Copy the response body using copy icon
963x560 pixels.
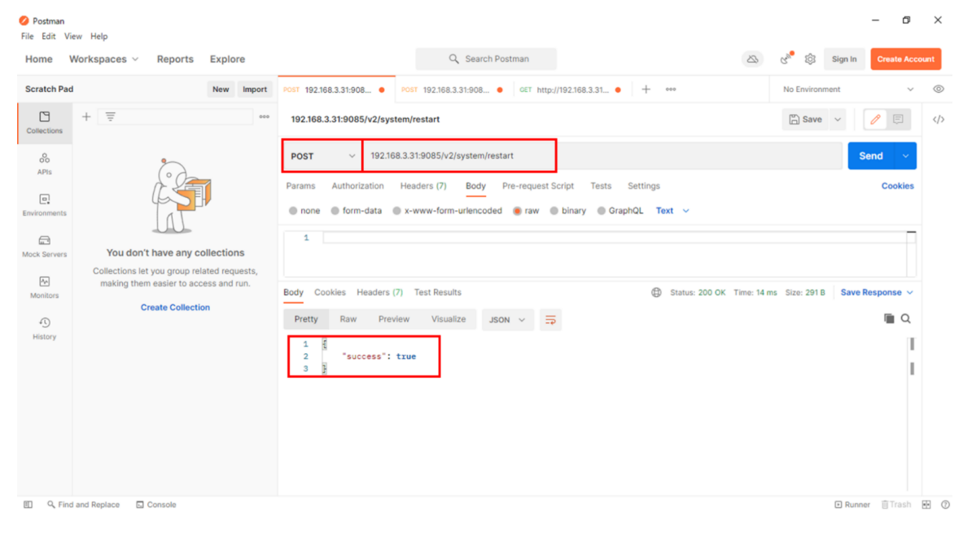889,319
